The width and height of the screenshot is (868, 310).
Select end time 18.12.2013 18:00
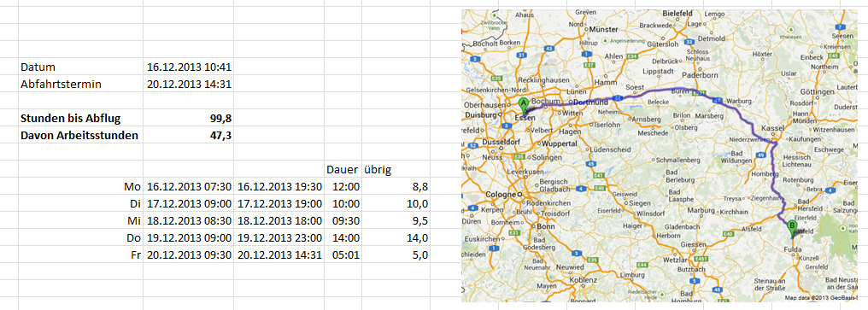click(279, 221)
